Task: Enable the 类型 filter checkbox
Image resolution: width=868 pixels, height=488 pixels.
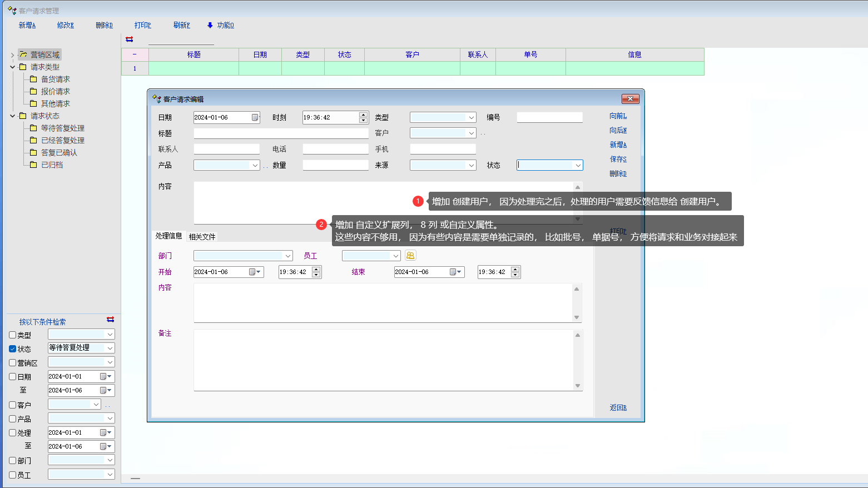Action: (x=13, y=335)
